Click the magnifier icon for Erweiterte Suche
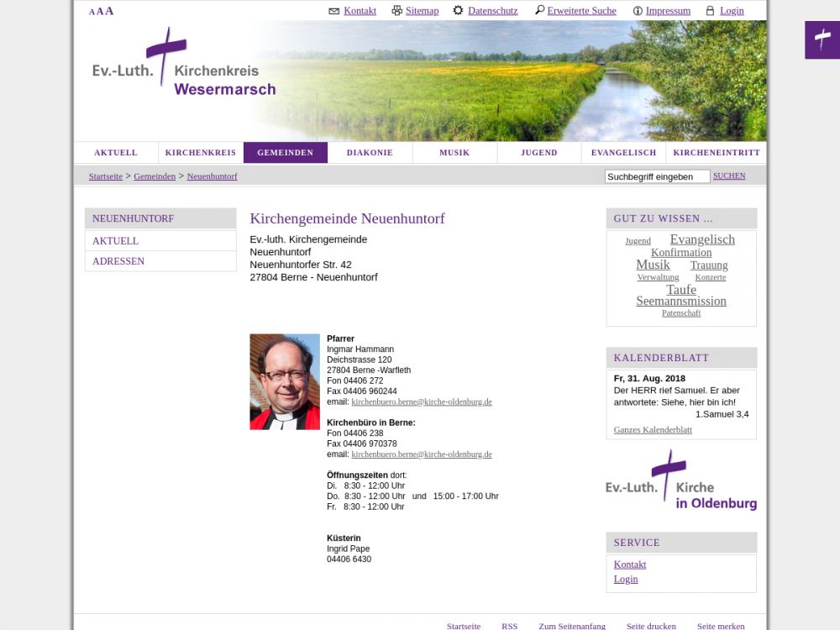Screen dimensions: 840x630 coord(538,11)
